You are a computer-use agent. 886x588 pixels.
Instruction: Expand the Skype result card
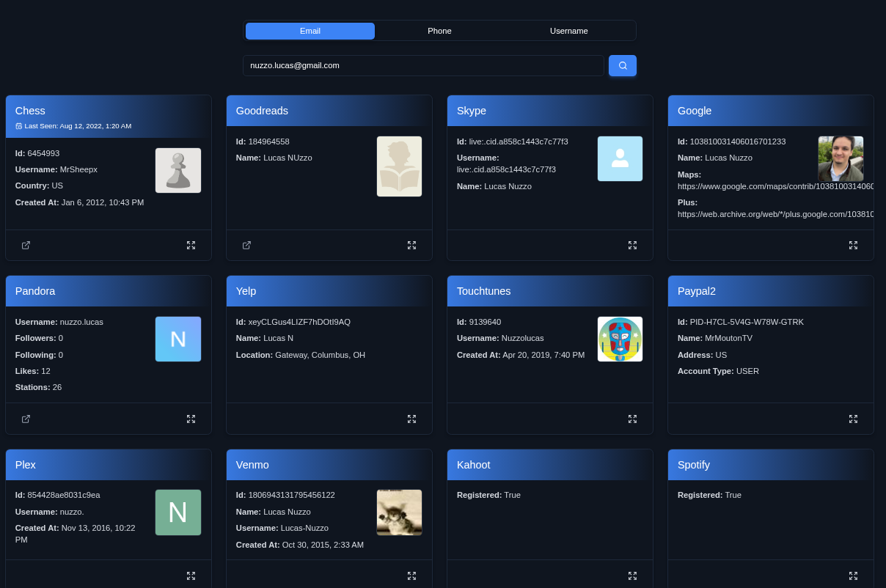[x=632, y=245]
